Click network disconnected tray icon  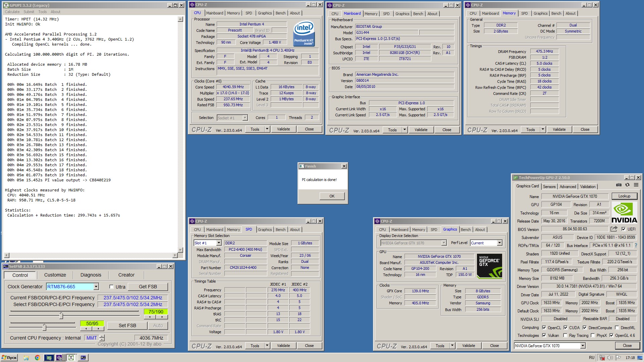(x=602, y=358)
